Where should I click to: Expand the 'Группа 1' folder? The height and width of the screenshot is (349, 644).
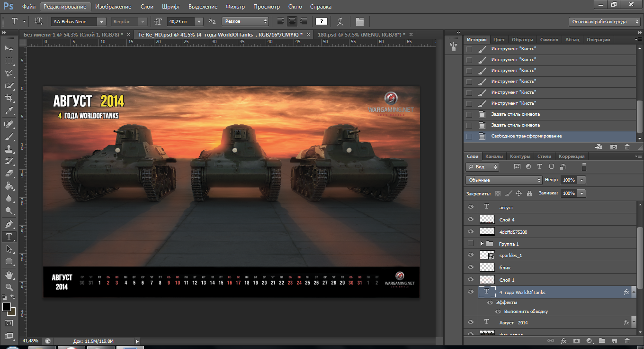pyautogui.click(x=482, y=243)
